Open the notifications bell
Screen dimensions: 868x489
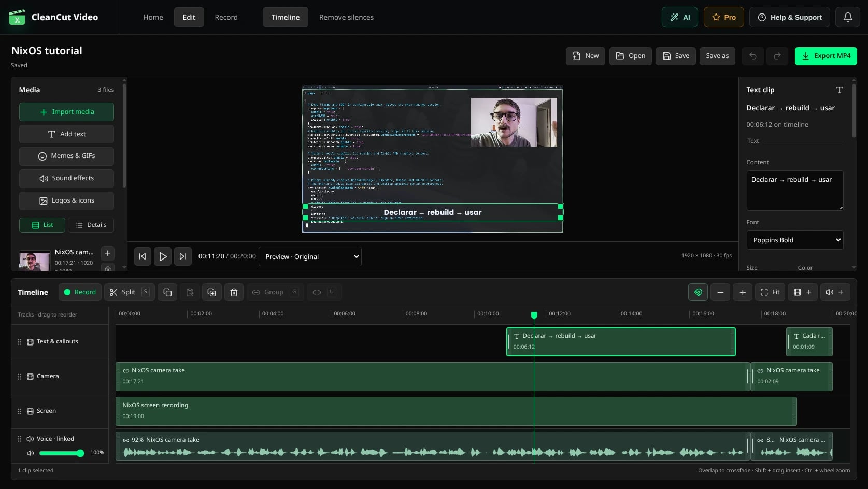click(x=848, y=17)
